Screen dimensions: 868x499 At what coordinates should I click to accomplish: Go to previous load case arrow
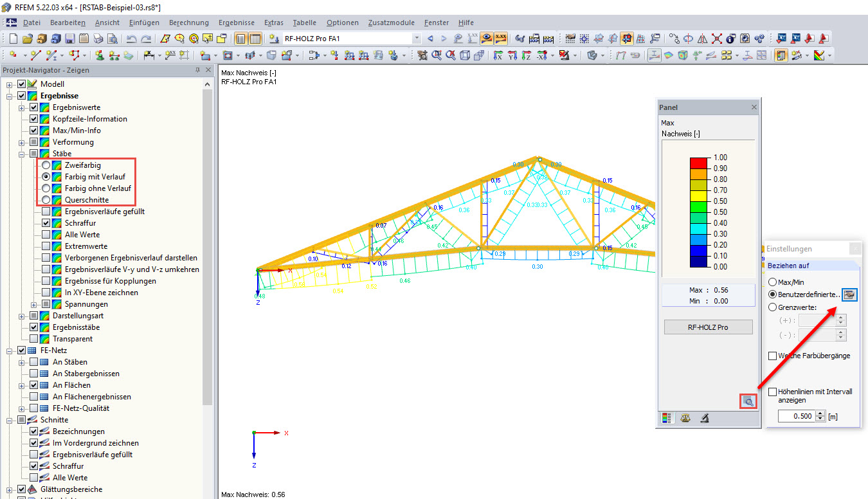[x=430, y=39]
